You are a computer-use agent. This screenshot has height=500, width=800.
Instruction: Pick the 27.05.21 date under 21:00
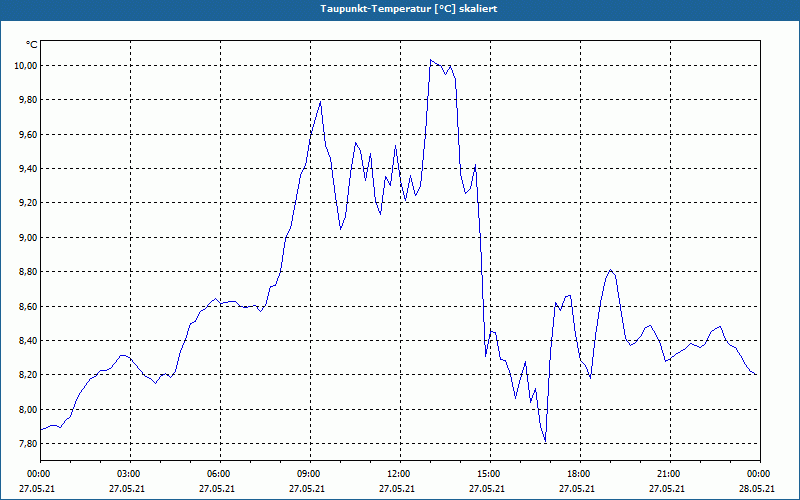tap(666, 488)
